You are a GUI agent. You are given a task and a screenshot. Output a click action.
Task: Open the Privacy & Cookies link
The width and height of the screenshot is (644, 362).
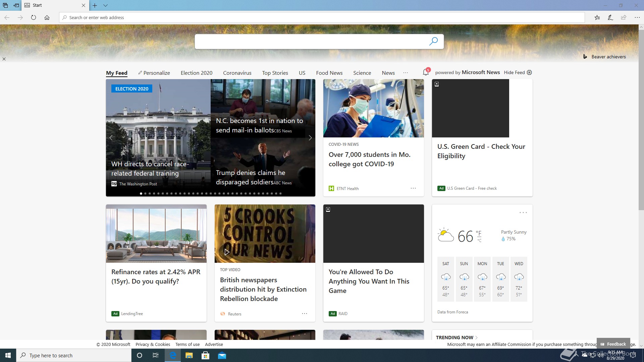[153, 344]
